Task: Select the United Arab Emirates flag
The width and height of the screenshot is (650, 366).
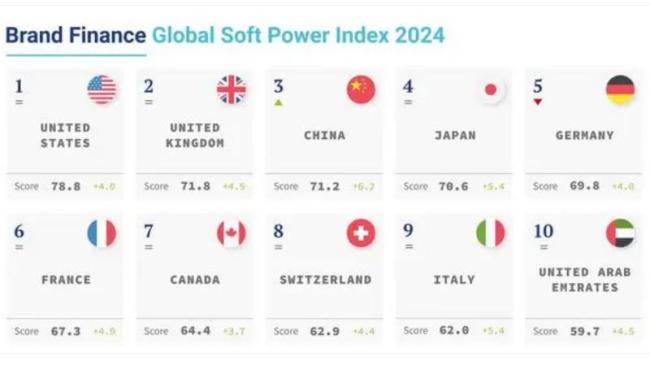Action: point(621,233)
